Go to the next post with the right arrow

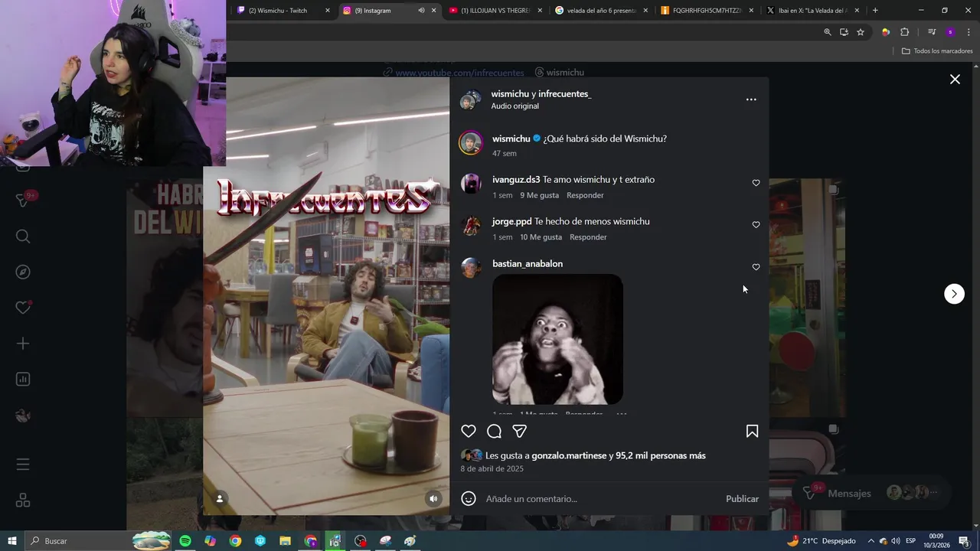pyautogui.click(x=954, y=294)
